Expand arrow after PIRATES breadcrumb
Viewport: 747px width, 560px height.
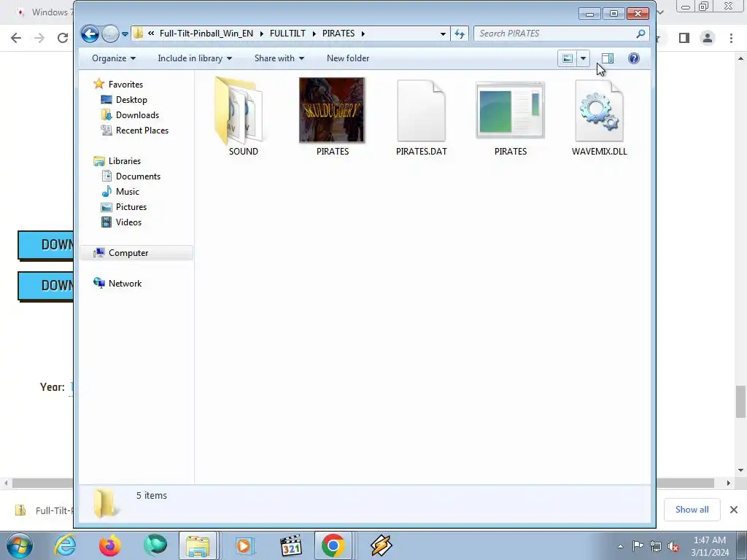(363, 34)
